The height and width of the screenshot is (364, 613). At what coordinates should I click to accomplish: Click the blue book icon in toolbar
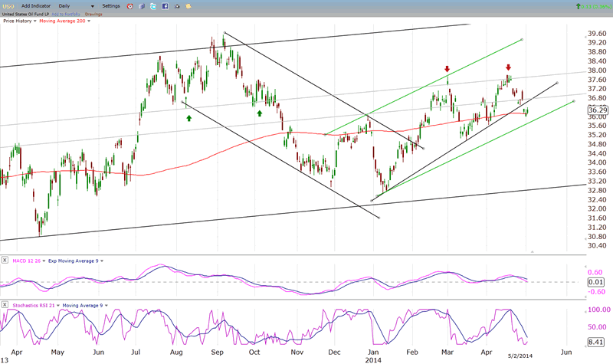[x=142, y=5]
